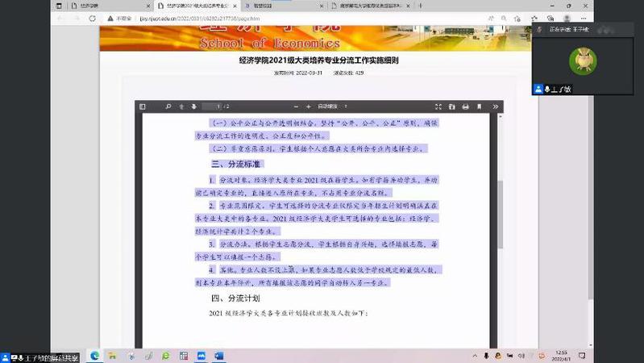Screen dimensions: 644x363
Task: Zoom out the PDF document
Action: coord(297,106)
